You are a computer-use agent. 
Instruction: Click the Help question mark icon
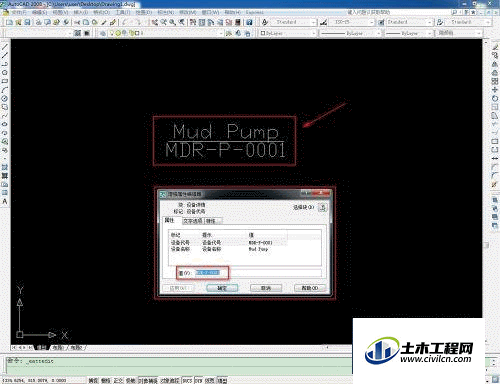[249, 22]
